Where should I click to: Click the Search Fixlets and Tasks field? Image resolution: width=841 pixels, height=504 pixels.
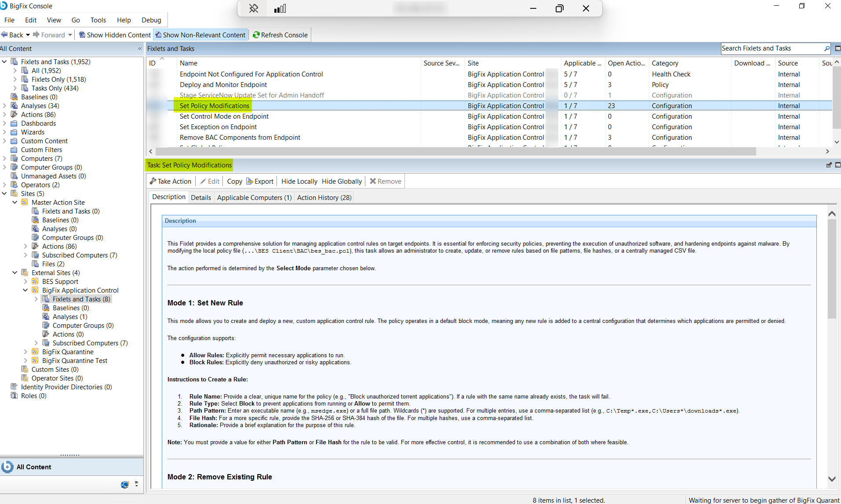click(x=772, y=48)
